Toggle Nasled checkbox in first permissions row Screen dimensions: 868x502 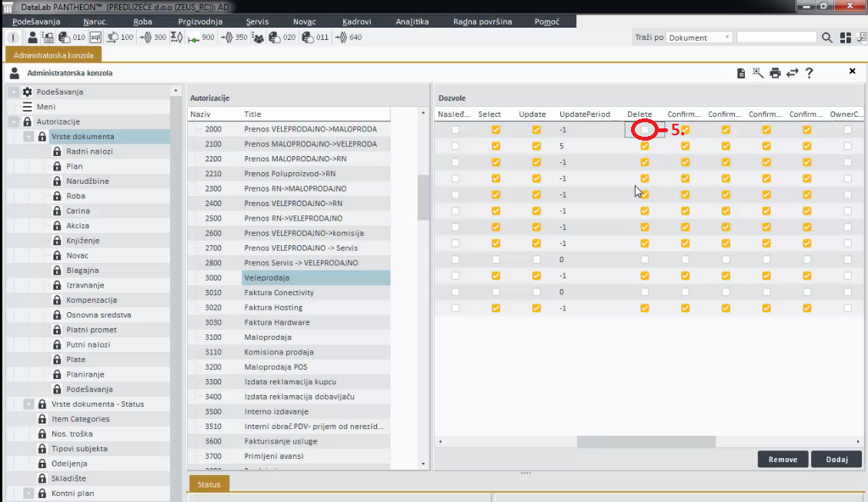coord(456,130)
